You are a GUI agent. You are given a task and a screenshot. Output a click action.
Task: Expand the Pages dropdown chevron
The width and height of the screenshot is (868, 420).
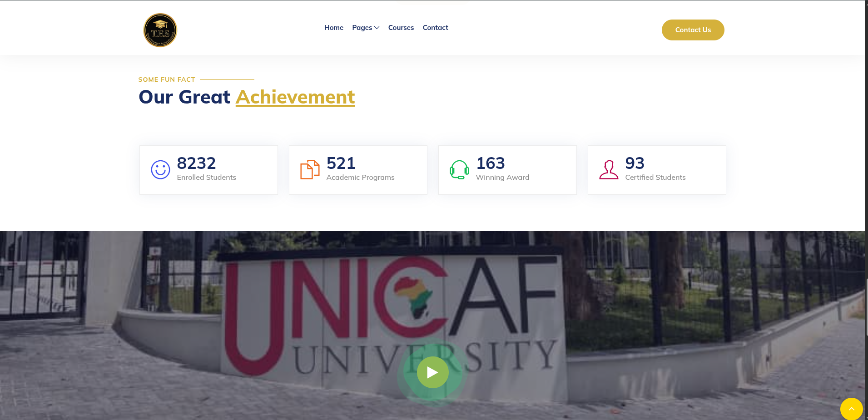click(x=377, y=28)
